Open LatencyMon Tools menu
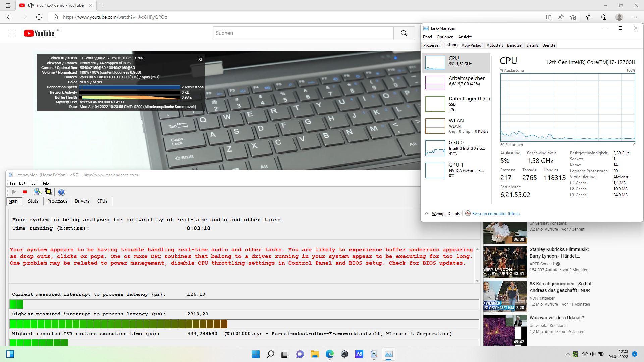 pos(33,183)
